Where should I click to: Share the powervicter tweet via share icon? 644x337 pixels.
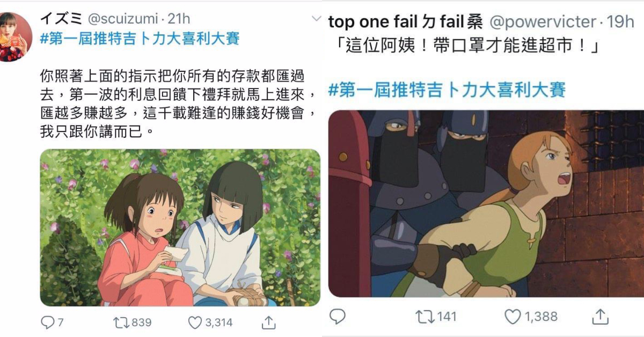coord(601,316)
